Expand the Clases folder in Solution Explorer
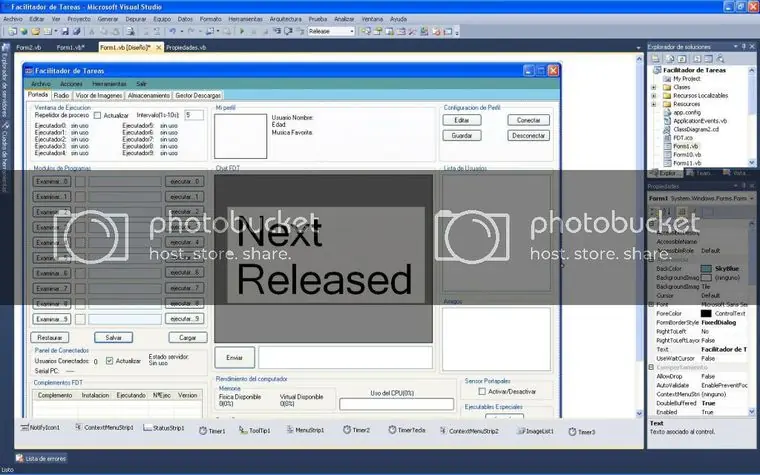The height and width of the screenshot is (475, 760). click(654, 87)
